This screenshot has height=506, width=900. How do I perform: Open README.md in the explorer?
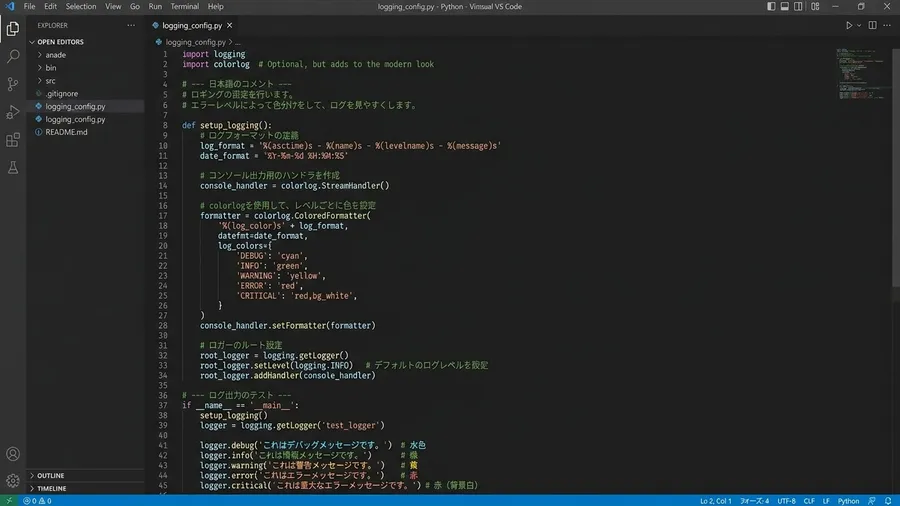(x=67, y=132)
